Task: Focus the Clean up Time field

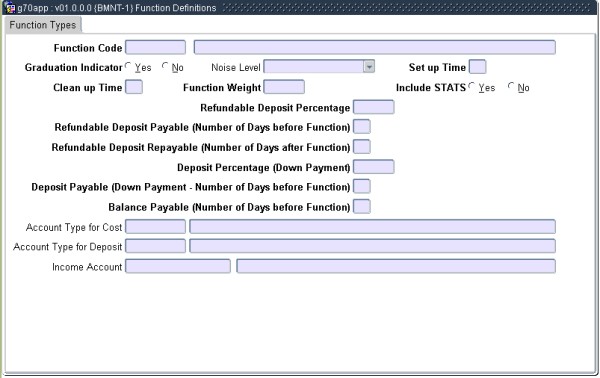Action: pos(134,87)
